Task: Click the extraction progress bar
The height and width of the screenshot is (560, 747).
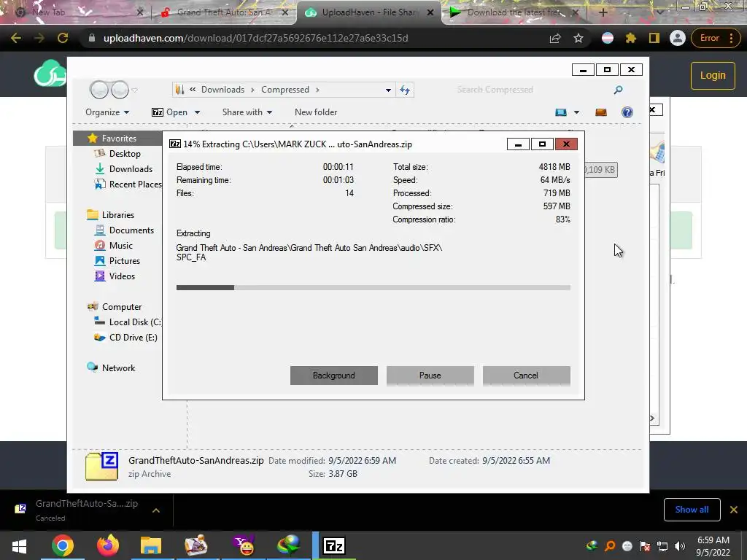Action: (x=373, y=287)
